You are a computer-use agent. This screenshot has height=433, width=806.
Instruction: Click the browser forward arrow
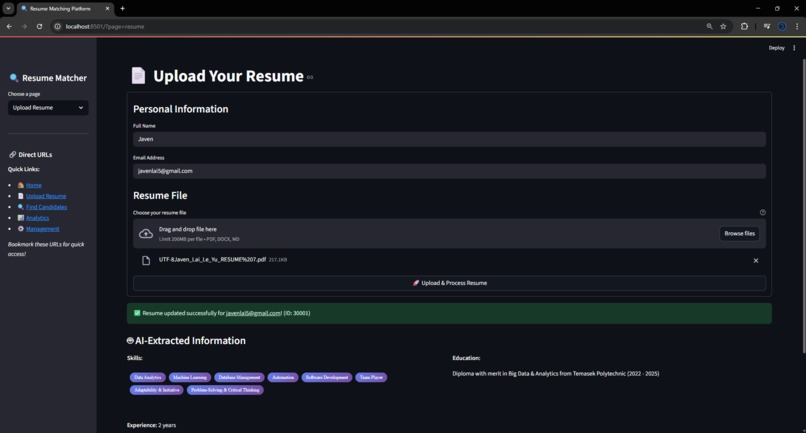click(x=24, y=26)
